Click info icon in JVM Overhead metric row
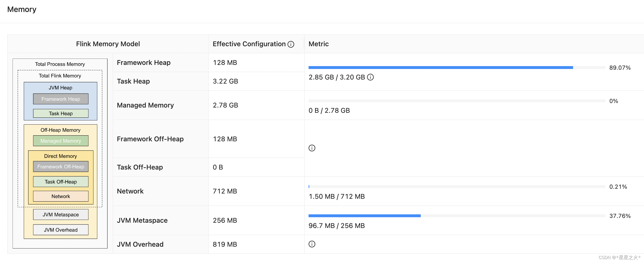This screenshot has height=262, width=644. [x=312, y=244]
